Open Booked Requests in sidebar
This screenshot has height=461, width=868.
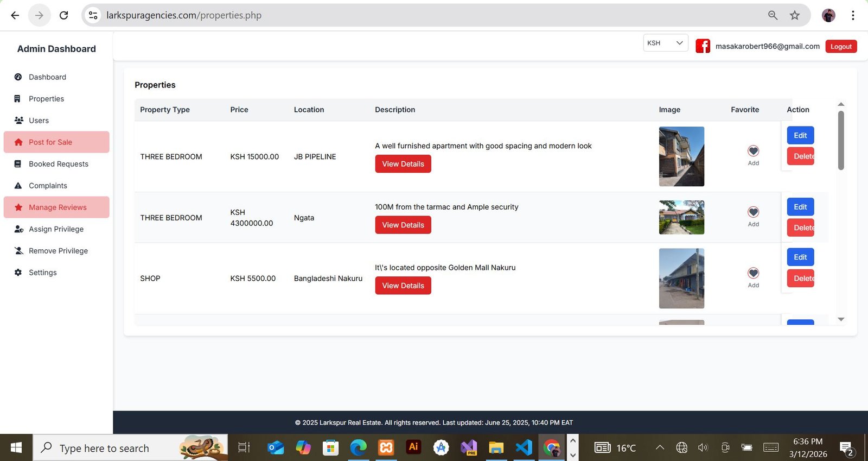point(56,164)
